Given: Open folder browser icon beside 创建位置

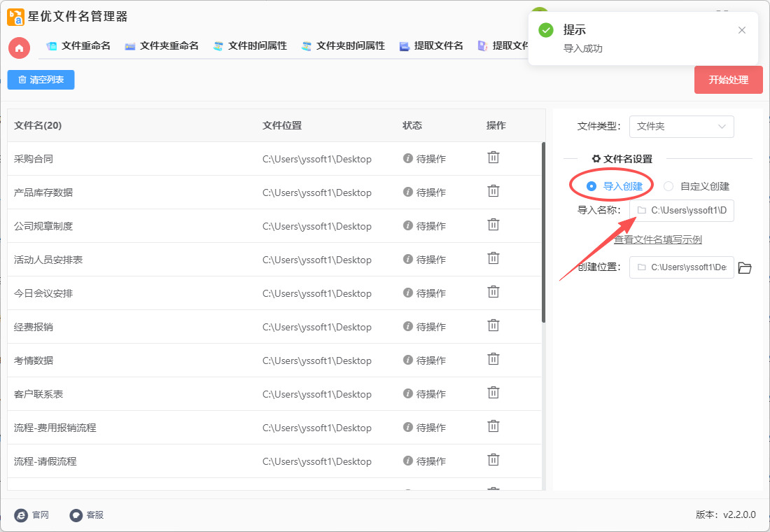Looking at the screenshot, I should tap(745, 267).
